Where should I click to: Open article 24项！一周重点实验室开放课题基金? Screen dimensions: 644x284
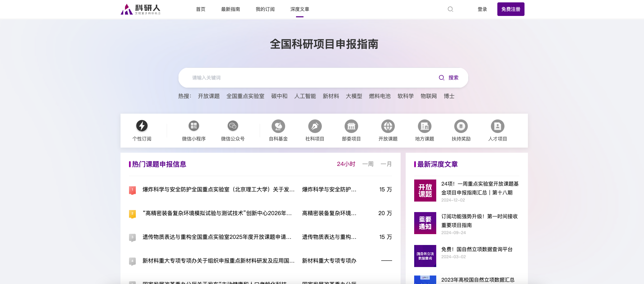pyautogui.click(x=480, y=188)
